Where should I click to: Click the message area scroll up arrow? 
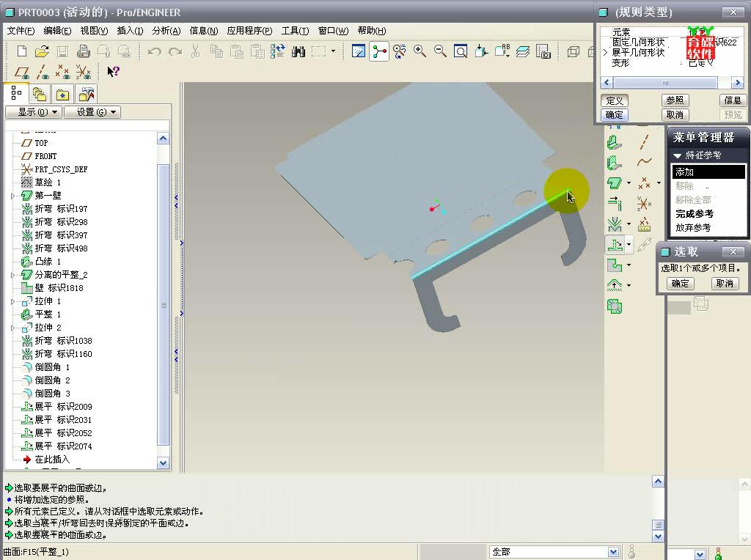point(658,482)
